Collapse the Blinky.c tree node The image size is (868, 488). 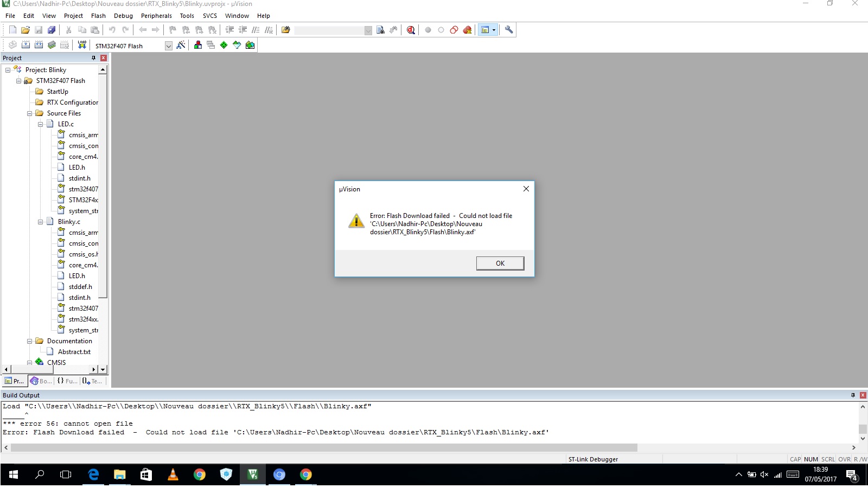41,222
